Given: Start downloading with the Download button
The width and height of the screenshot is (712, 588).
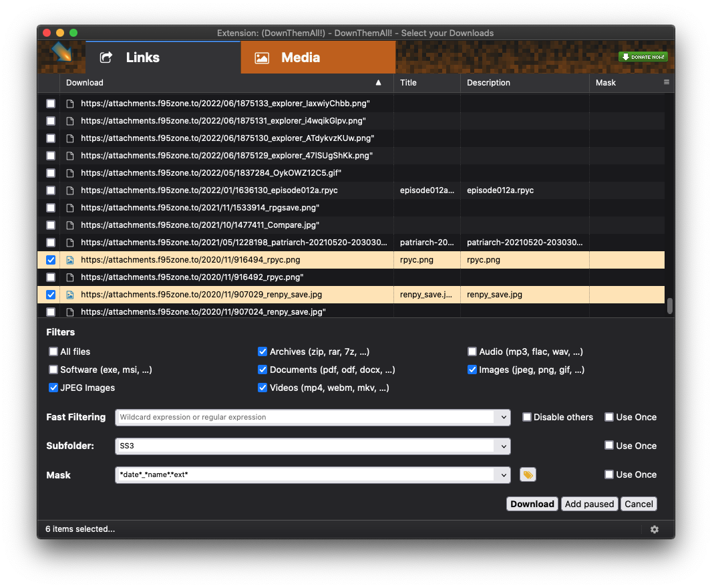Looking at the screenshot, I should click(532, 504).
